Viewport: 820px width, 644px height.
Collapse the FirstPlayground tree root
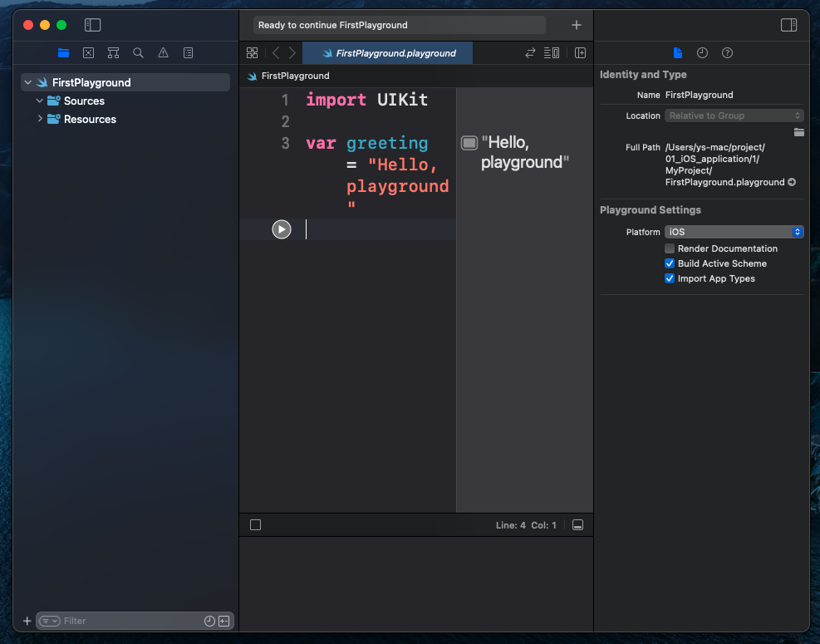pyautogui.click(x=28, y=82)
